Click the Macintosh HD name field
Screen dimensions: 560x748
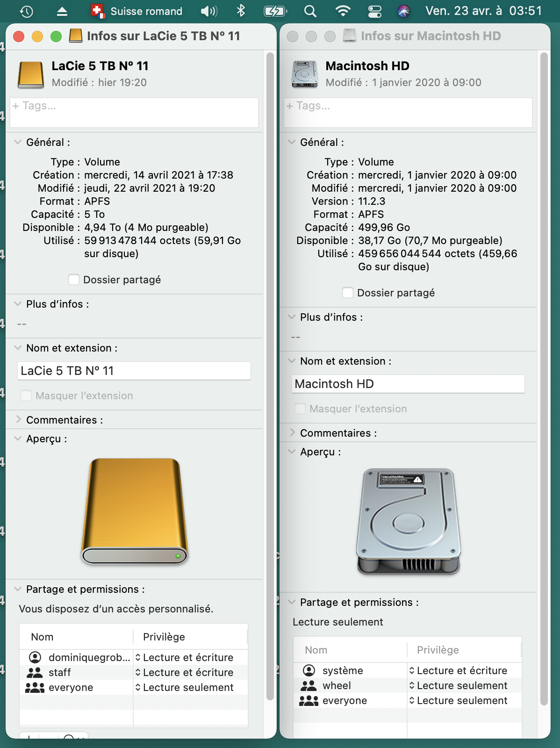tap(408, 384)
